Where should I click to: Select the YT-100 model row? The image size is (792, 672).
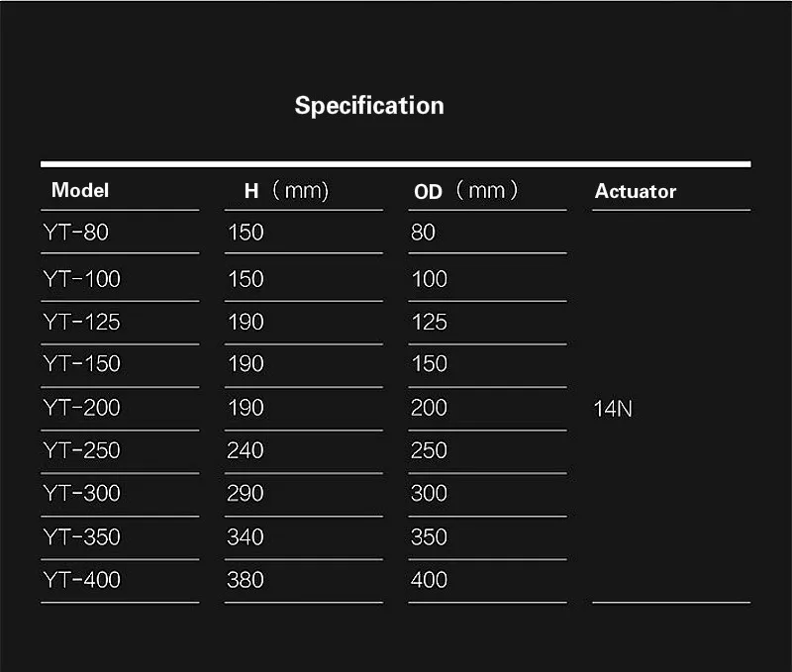(x=82, y=279)
